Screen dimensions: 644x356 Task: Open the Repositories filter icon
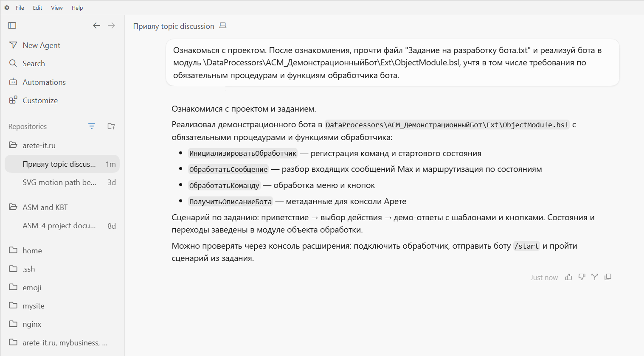[92, 126]
